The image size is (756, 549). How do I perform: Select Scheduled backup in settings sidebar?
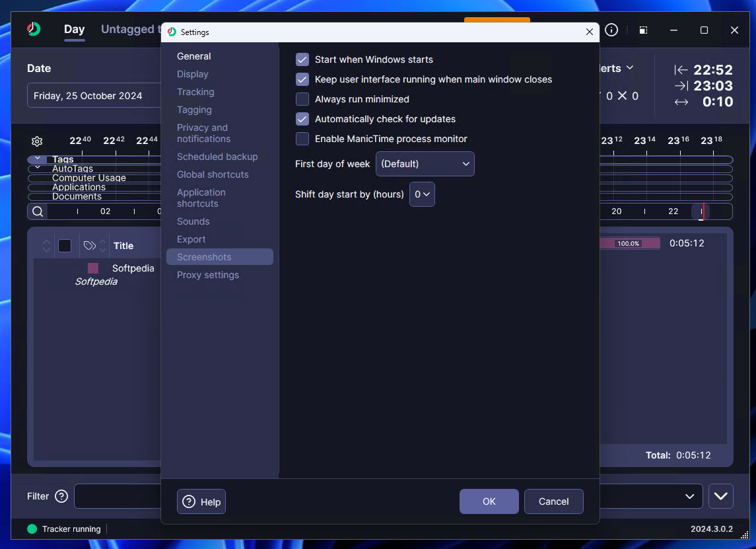click(x=217, y=157)
